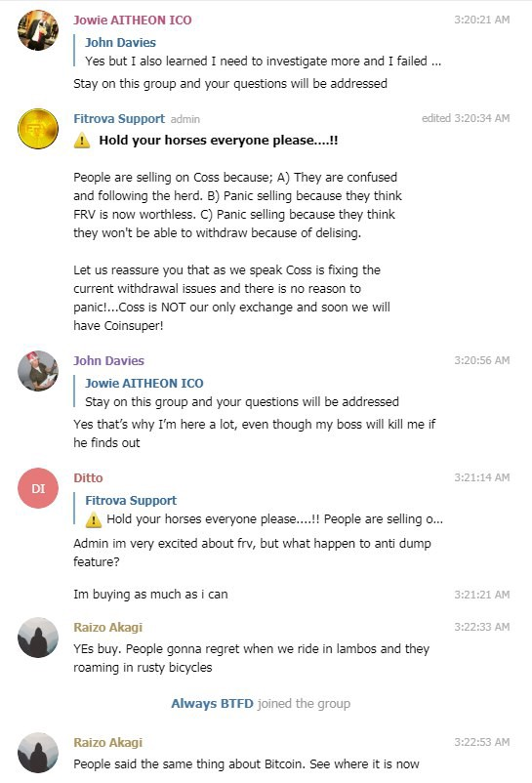Screen dimensions: 532x783
Task: Open Jowie AITHEON ICO's profile avatar
Action: [x=38, y=30]
